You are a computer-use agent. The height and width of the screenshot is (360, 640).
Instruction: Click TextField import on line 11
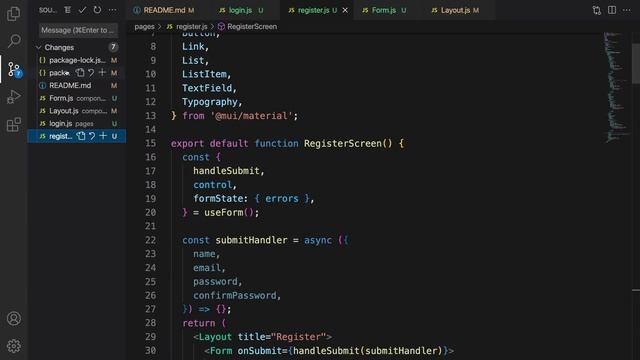pos(207,88)
